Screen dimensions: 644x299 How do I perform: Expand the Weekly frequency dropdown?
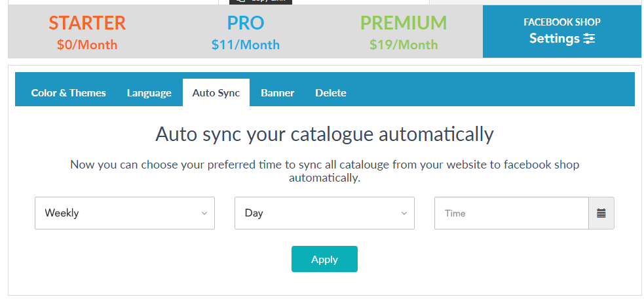click(x=125, y=213)
